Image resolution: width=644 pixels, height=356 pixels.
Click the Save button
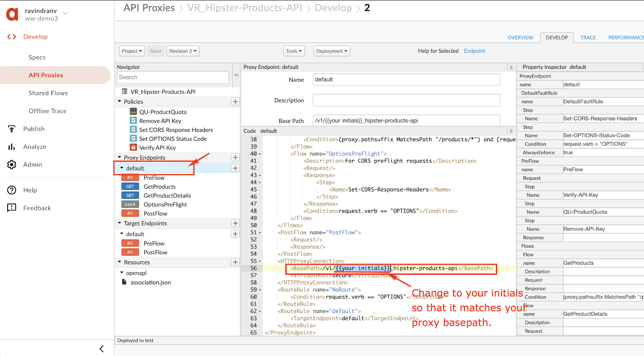pos(156,51)
